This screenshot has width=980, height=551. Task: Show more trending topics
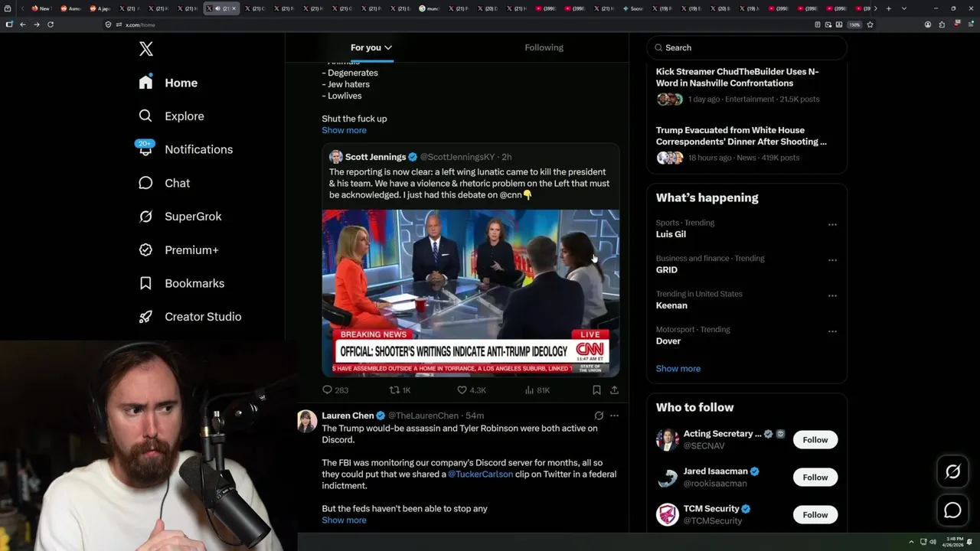click(678, 369)
